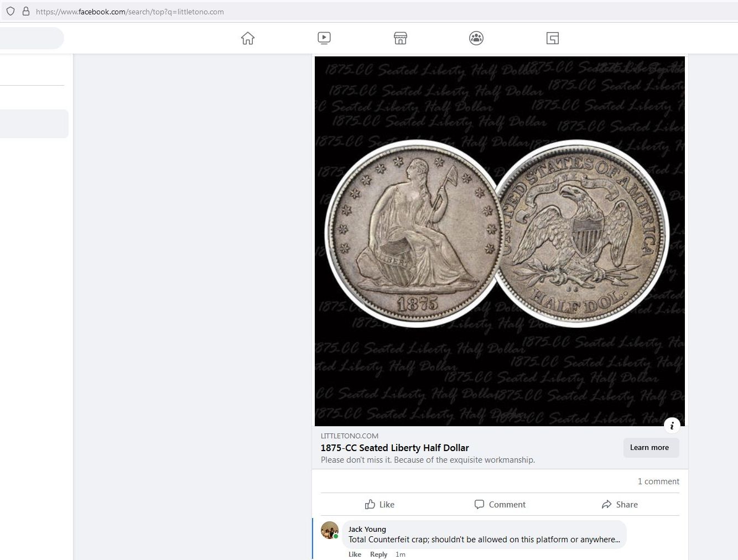
Task: Reply to Jack Young's comment
Action: tap(378, 554)
